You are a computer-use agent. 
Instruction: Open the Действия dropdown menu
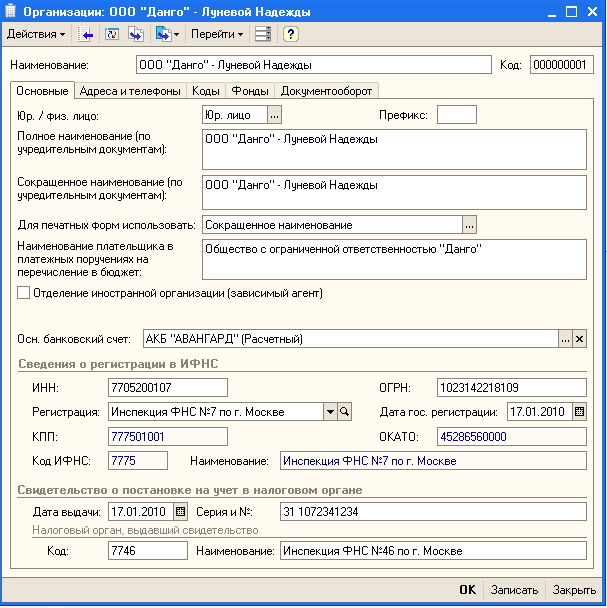tap(36, 34)
